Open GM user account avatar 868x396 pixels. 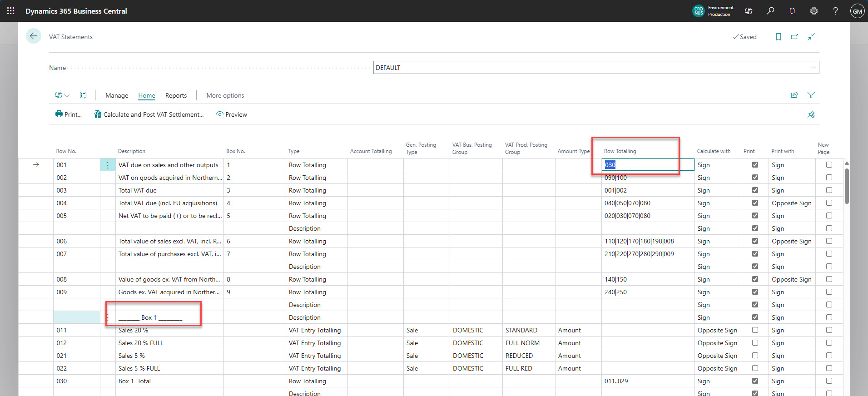857,11
